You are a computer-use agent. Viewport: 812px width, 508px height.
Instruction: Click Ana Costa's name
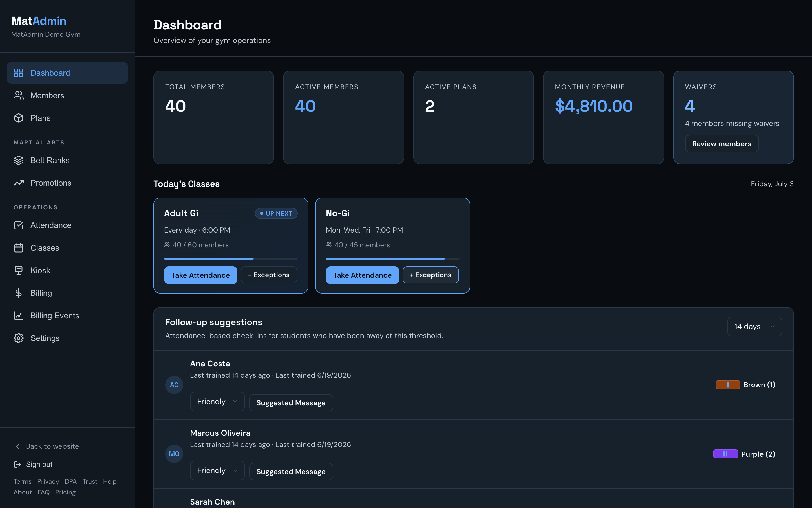click(x=210, y=364)
